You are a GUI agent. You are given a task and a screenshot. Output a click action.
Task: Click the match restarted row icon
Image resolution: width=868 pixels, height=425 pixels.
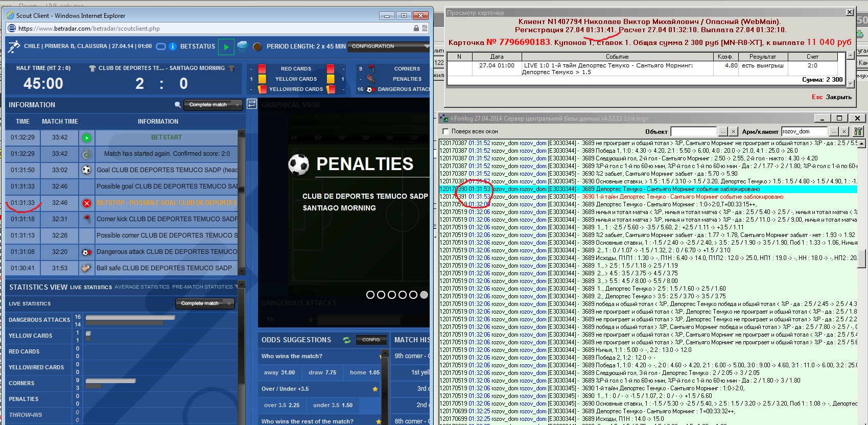click(87, 154)
